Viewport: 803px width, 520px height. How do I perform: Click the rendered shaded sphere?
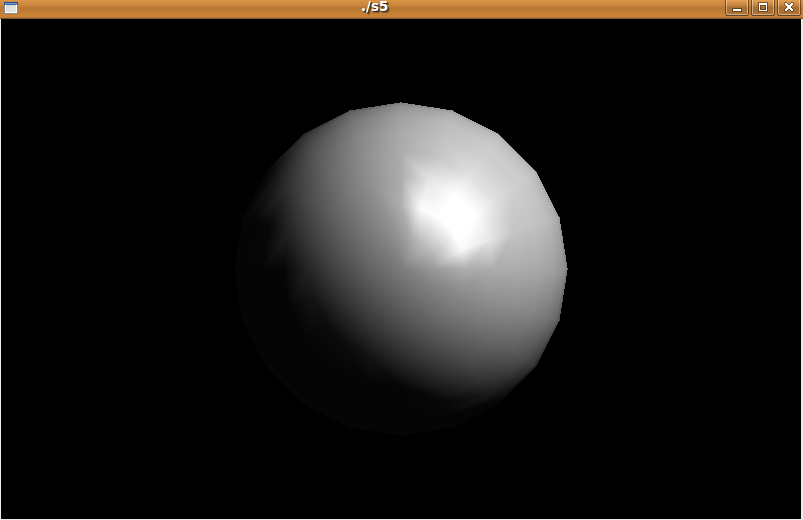point(401,268)
